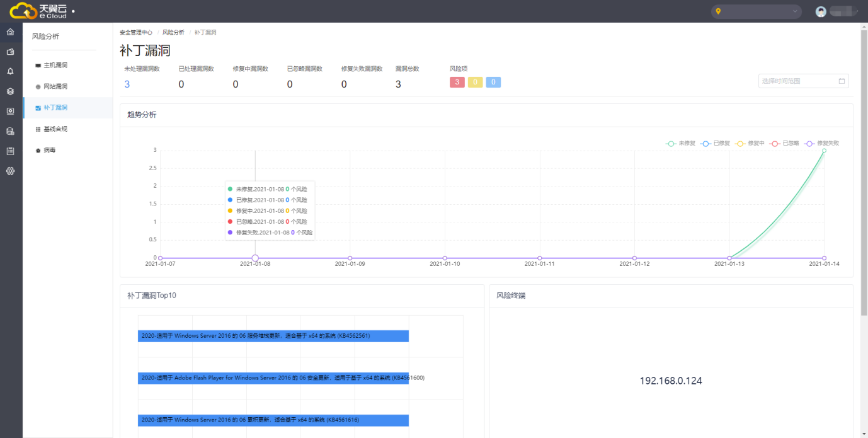Screen dimensions: 868x438
Task: Open settings gear icon in sidebar
Action: (x=10, y=171)
